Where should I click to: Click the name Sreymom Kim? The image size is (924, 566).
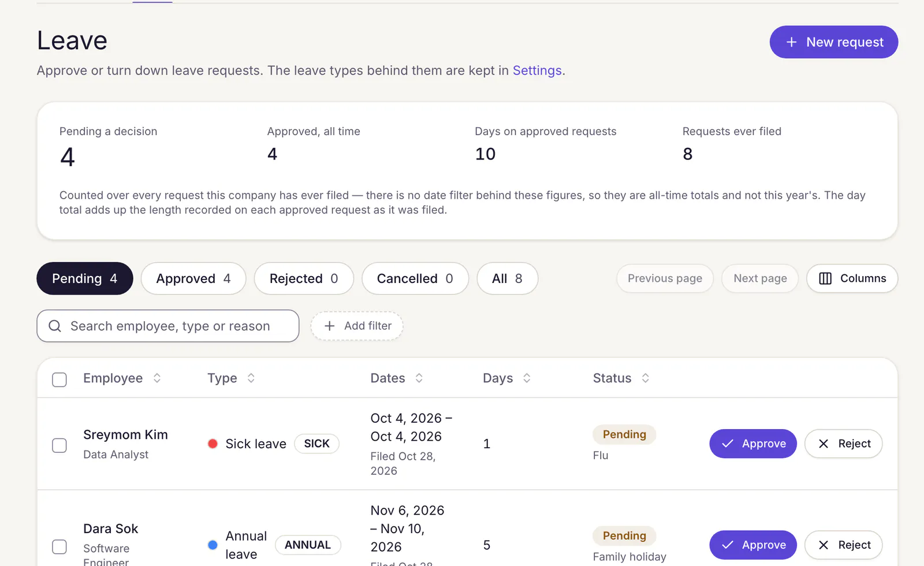pyautogui.click(x=125, y=435)
